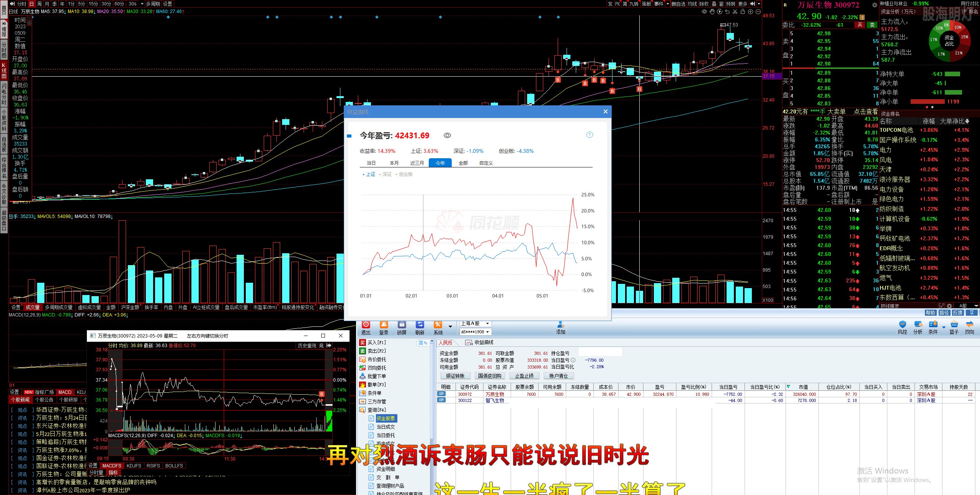Select the 当日 tab in profit dialog

pos(371,163)
